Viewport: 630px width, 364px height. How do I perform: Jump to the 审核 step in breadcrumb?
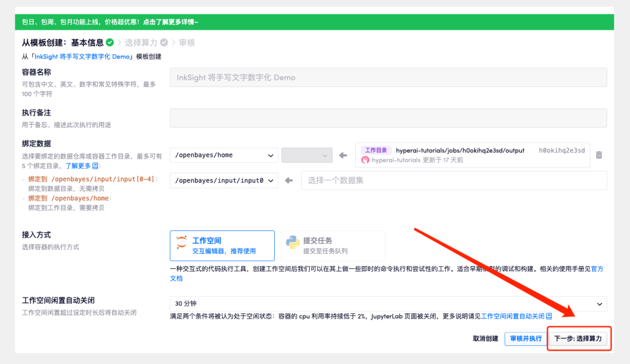tap(187, 43)
